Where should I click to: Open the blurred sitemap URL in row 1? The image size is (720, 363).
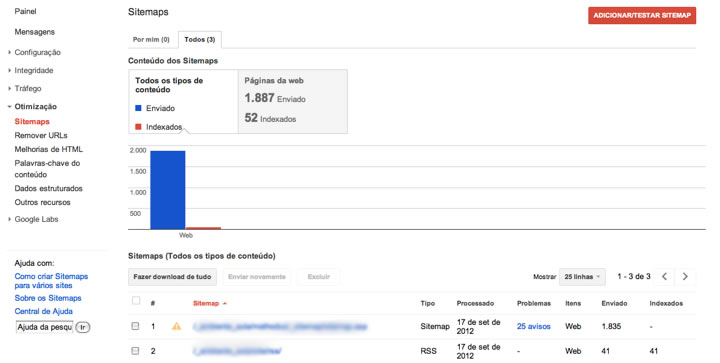[280, 326]
